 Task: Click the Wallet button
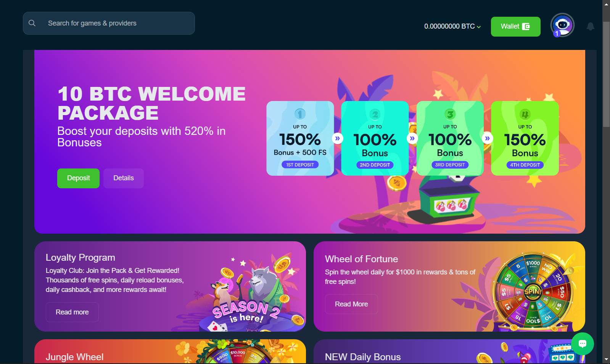[x=515, y=27]
